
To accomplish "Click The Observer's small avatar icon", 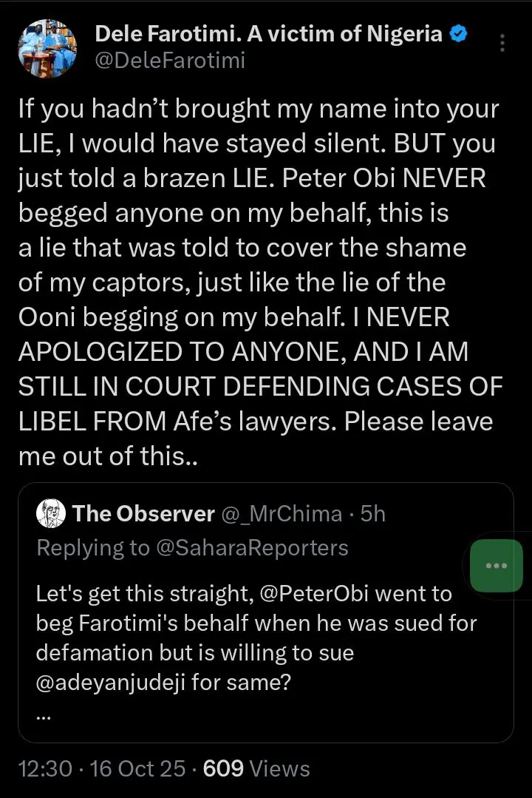I will tap(51, 513).
